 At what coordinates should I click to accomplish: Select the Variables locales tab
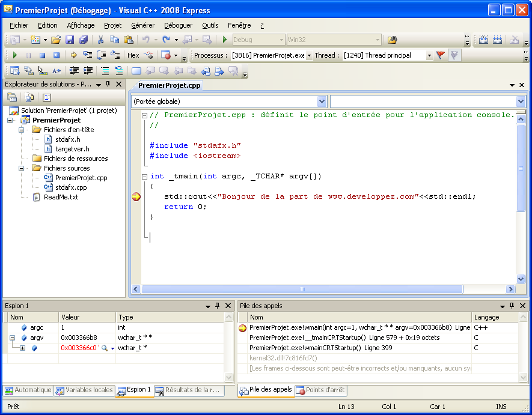pyautogui.click(x=84, y=390)
